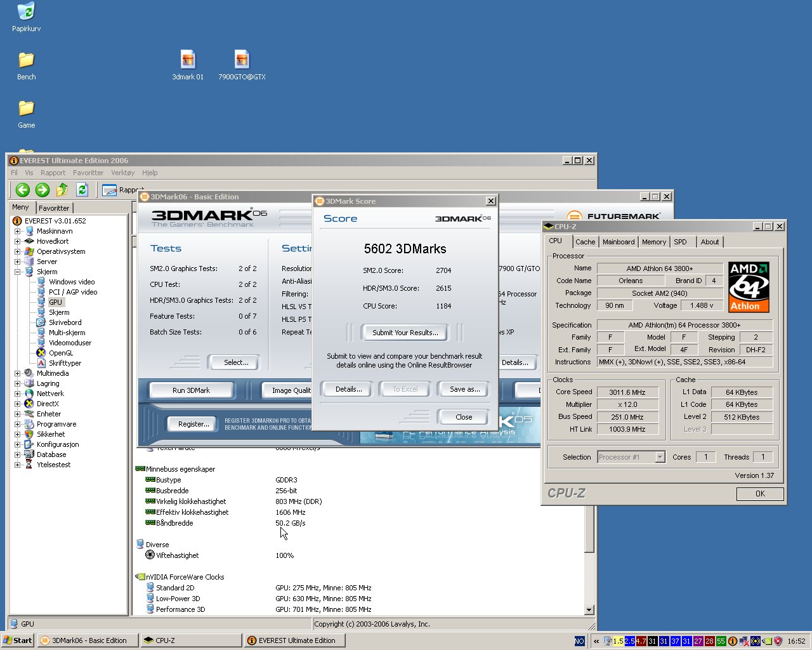Click Core Speed value field 3011.6 MHz
The image size is (812, 650).
click(x=627, y=392)
